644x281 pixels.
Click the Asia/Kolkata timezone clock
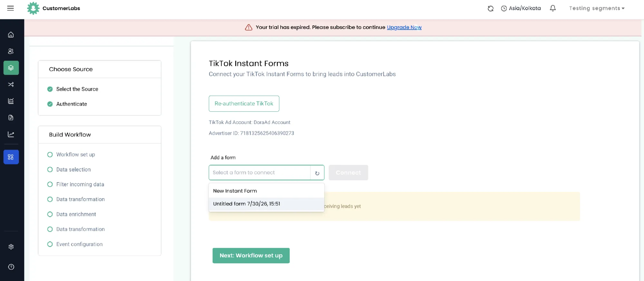[521, 8]
